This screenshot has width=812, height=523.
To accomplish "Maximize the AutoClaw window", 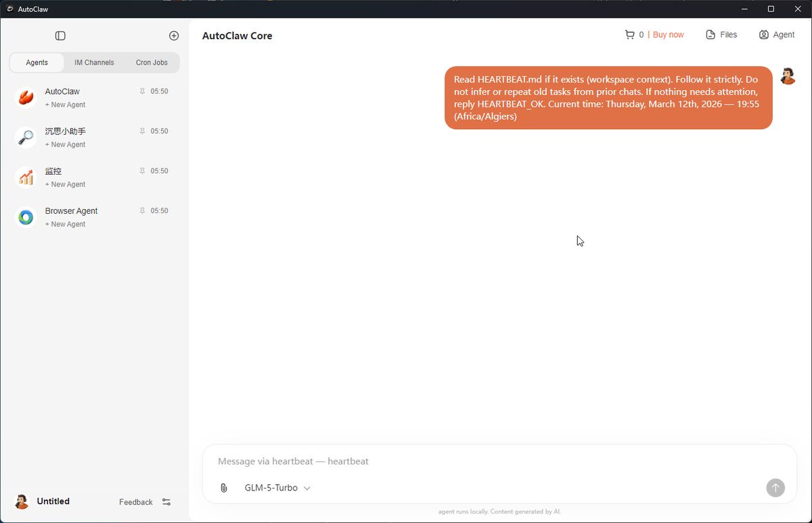I will [x=771, y=9].
